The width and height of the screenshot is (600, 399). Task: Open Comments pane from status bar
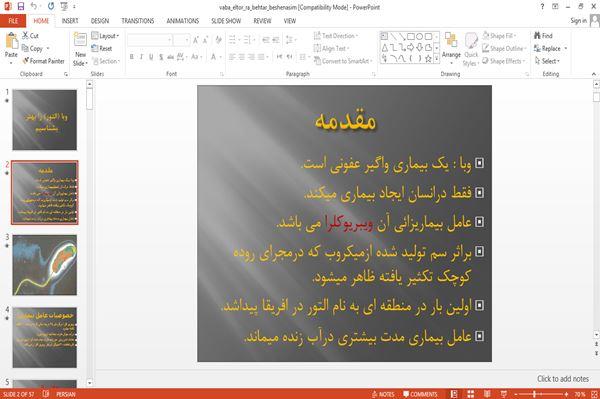pyautogui.click(x=420, y=394)
